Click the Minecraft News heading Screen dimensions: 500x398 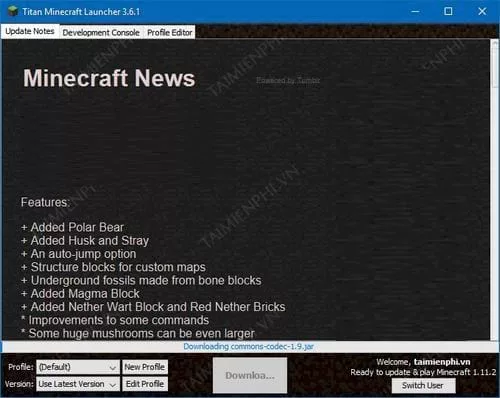(x=109, y=78)
